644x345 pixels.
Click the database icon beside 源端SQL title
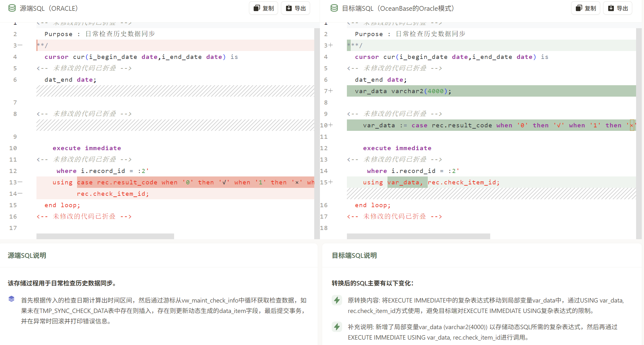pos(12,8)
